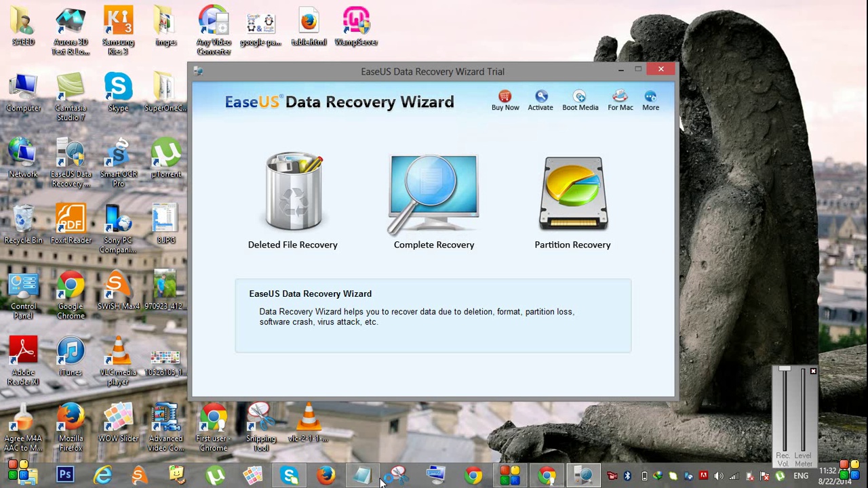868x488 pixels.
Task: Click the taskbar clock showing 8/22/2014
Action: (x=834, y=476)
